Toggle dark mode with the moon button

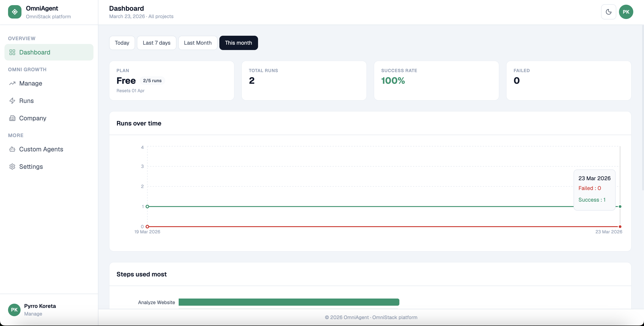coord(608,12)
